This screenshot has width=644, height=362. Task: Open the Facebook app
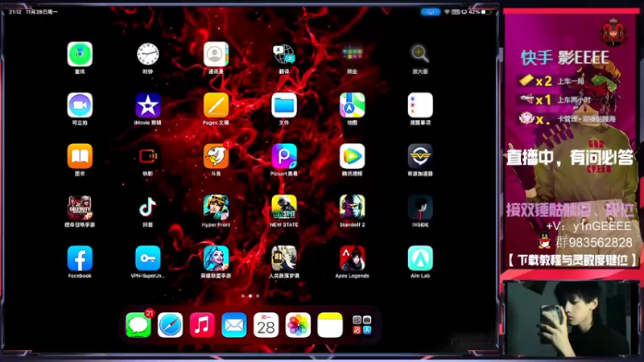coord(80,258)
